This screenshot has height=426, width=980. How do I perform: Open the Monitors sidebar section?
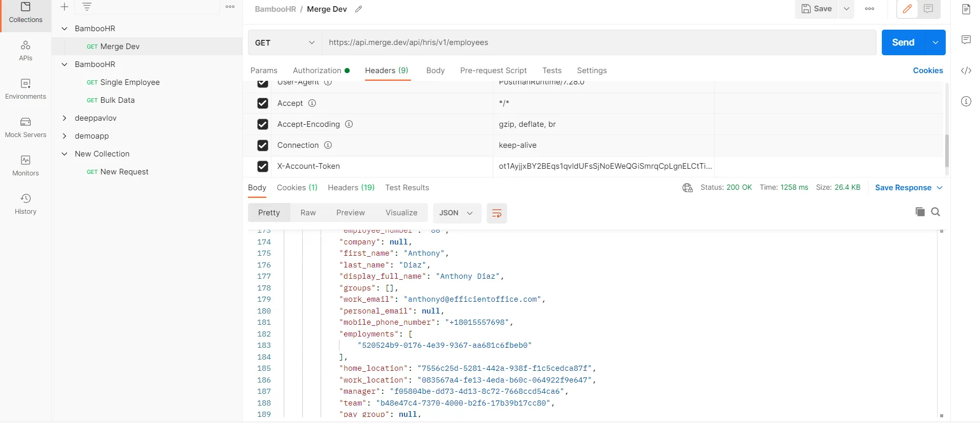(26, 166)
